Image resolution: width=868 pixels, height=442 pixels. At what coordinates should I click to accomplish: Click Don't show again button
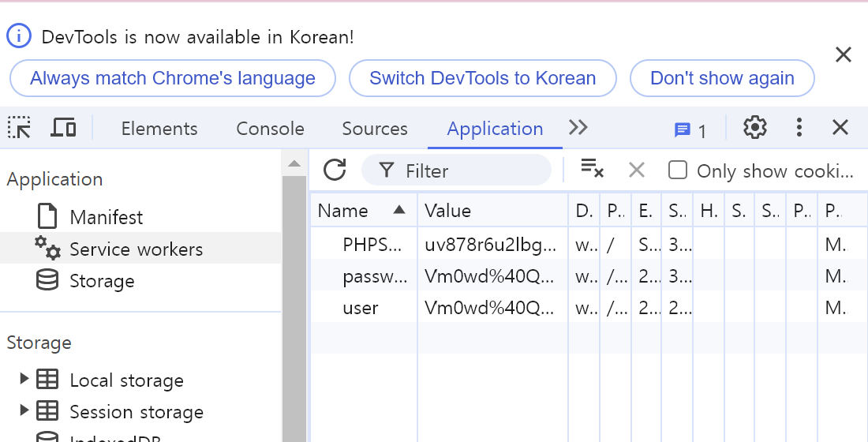pos(722,78)
